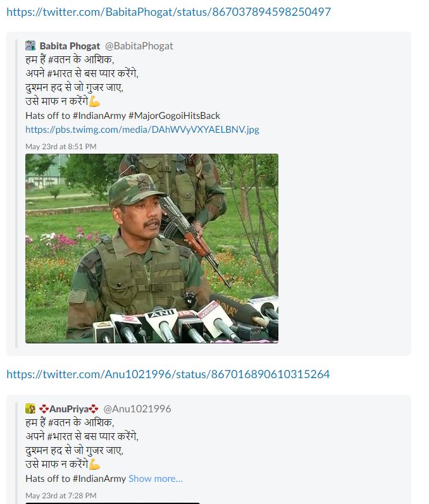Open the Babita Phogat author name

pos(70,46)
